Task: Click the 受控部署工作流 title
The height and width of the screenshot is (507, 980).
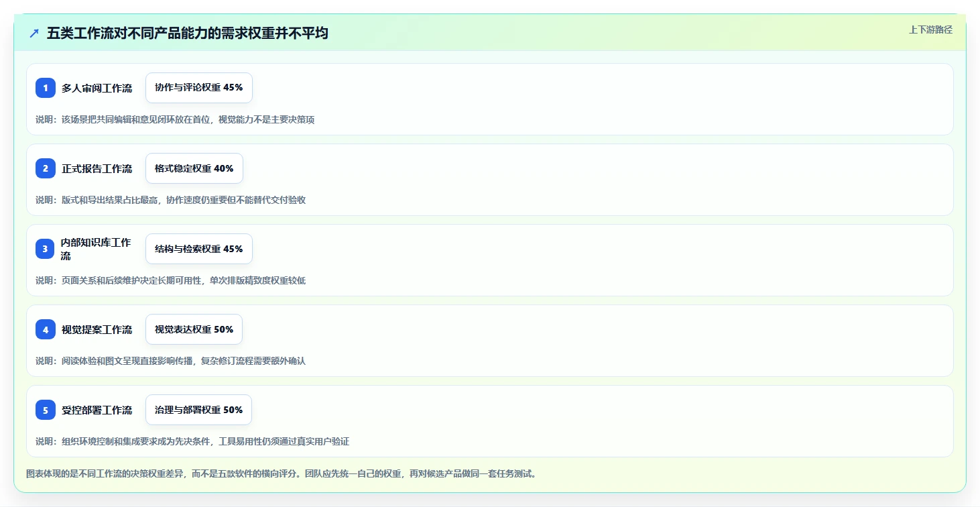Action: pos(97,410)
